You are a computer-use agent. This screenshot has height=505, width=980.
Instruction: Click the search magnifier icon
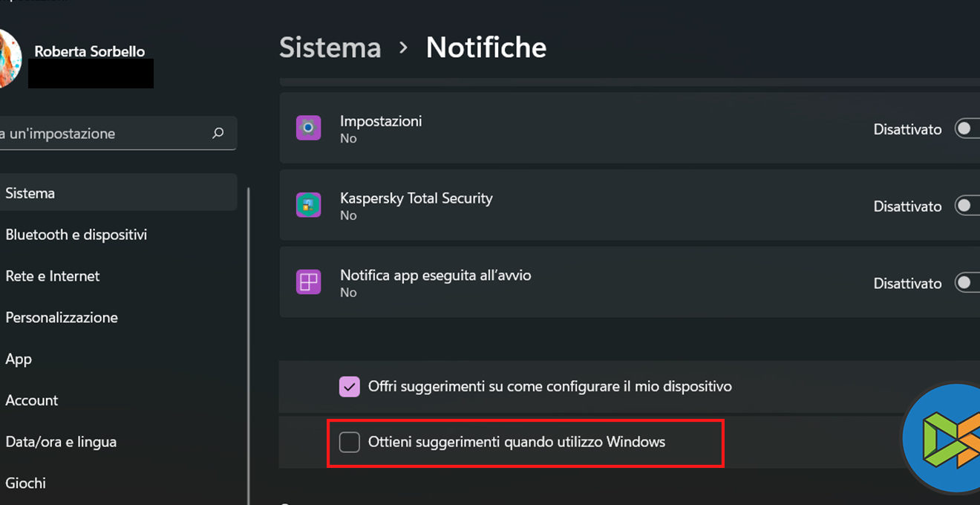pos(218,134)
